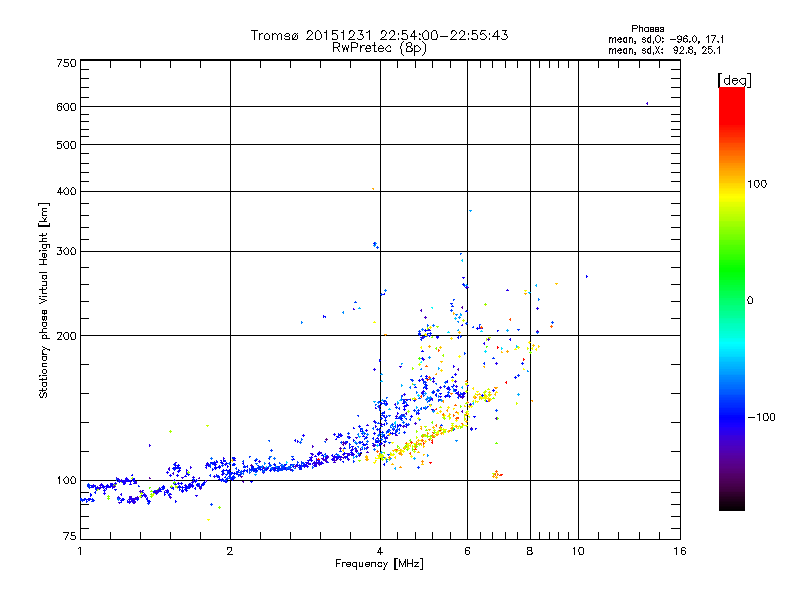This screenshot has height=600, width=800.
Task: Click the colorbar label '-100'
Action: coord(761,417)
